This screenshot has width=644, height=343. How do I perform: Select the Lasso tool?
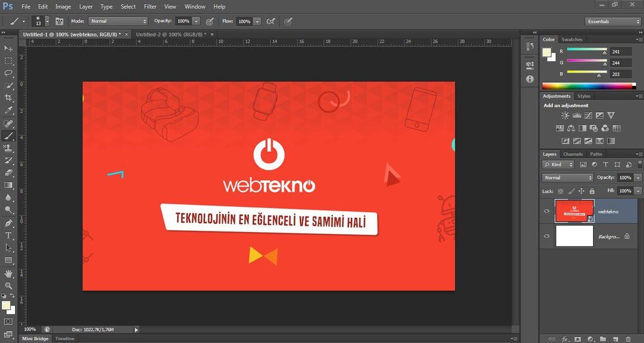[x=9, y=73]
